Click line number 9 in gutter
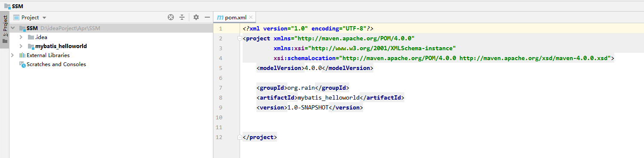The image size is (644, 158). pos(220,107)
